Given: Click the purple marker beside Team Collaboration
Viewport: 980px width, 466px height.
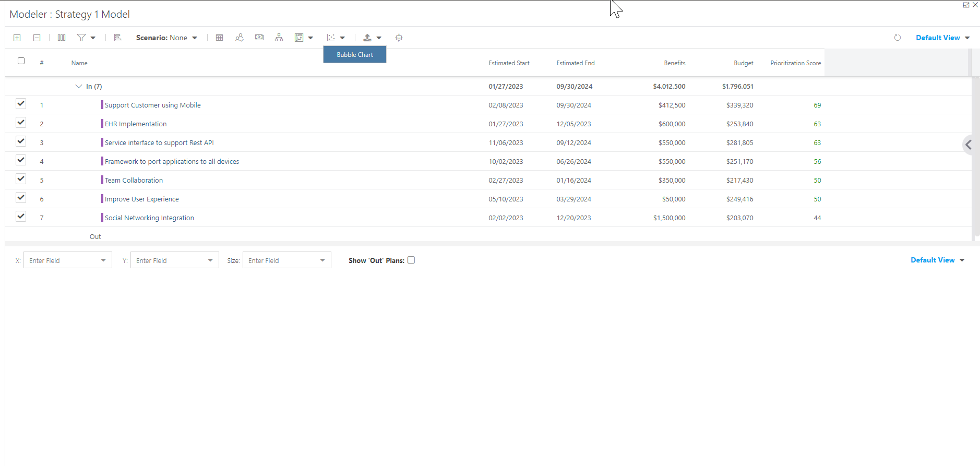Looking at the screenshot, I should [x=102, y=180].
